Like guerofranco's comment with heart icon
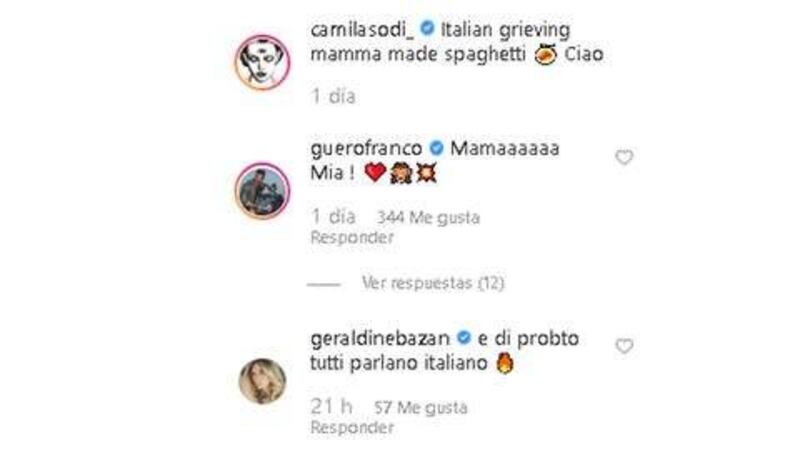 [624, 158]
